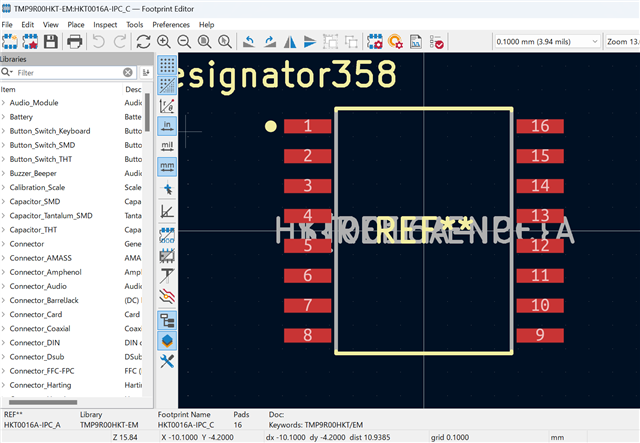Expand the Audio_Module library
The width and height of the screenshot is (640, 443).
[3, 103]
